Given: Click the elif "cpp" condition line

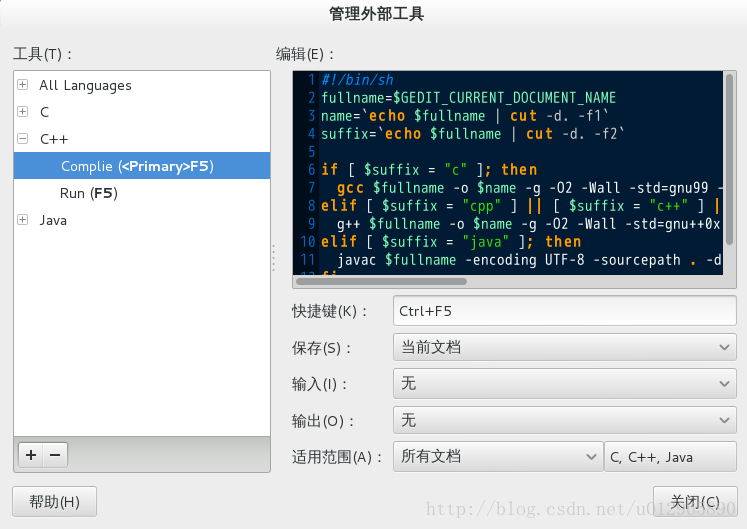Looking at the screenshot, I should (x=520, y=206).
